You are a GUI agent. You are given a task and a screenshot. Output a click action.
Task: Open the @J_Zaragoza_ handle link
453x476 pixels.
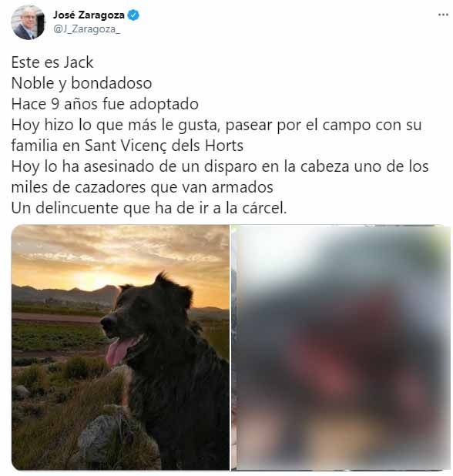[x=87, y=28]
